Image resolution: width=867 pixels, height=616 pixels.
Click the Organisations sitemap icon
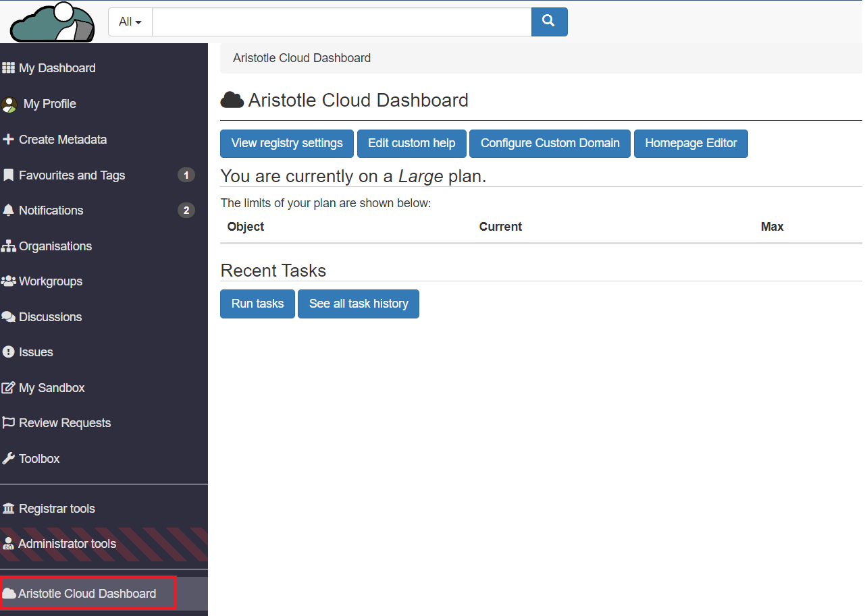9,246
